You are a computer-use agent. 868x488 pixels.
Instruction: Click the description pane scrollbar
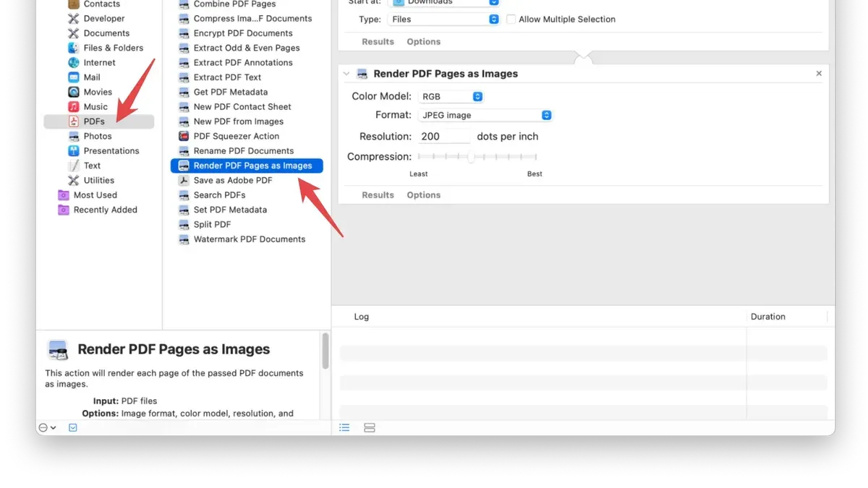(325, 351)
